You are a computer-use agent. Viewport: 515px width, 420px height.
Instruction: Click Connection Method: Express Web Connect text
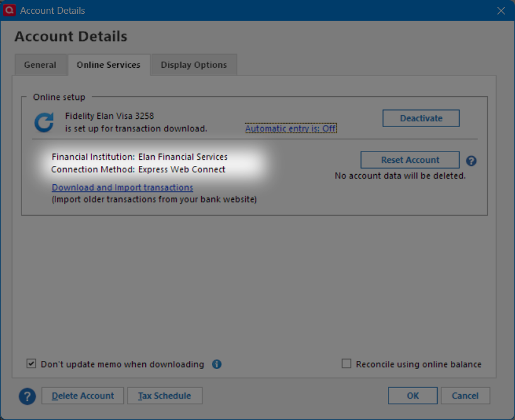pyautogui.click(x=138, y=169)
